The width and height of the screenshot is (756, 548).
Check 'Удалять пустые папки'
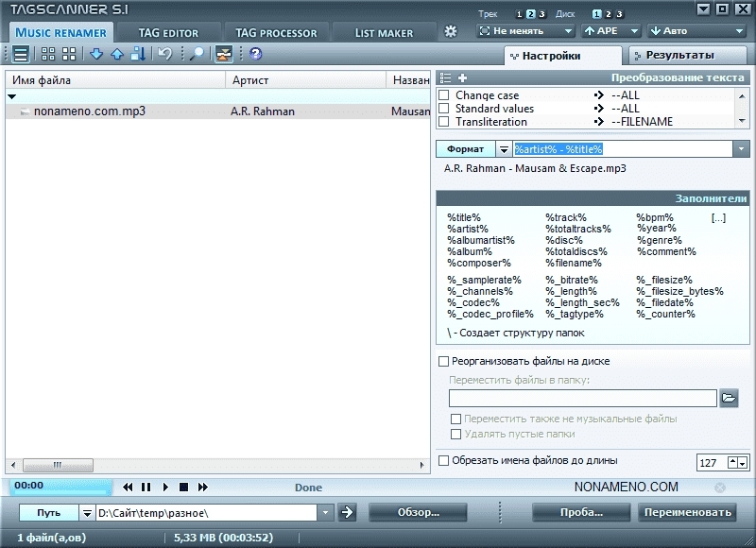pos(455,434)
